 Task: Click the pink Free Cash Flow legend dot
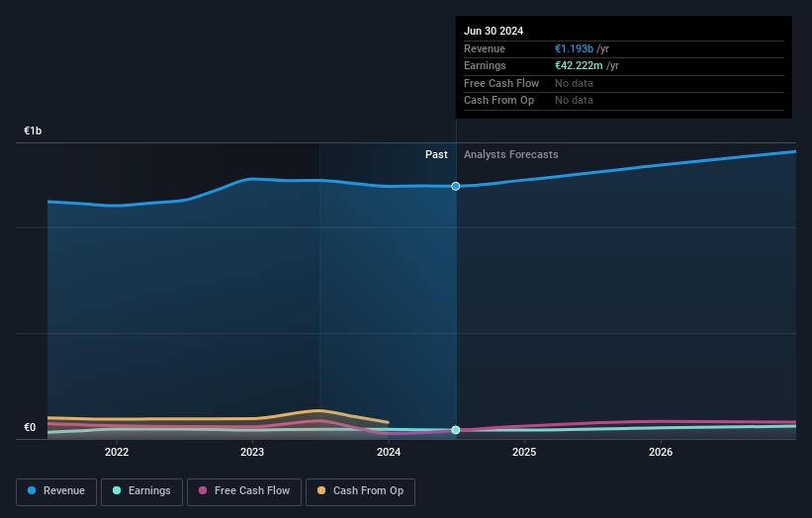point(203,490)
